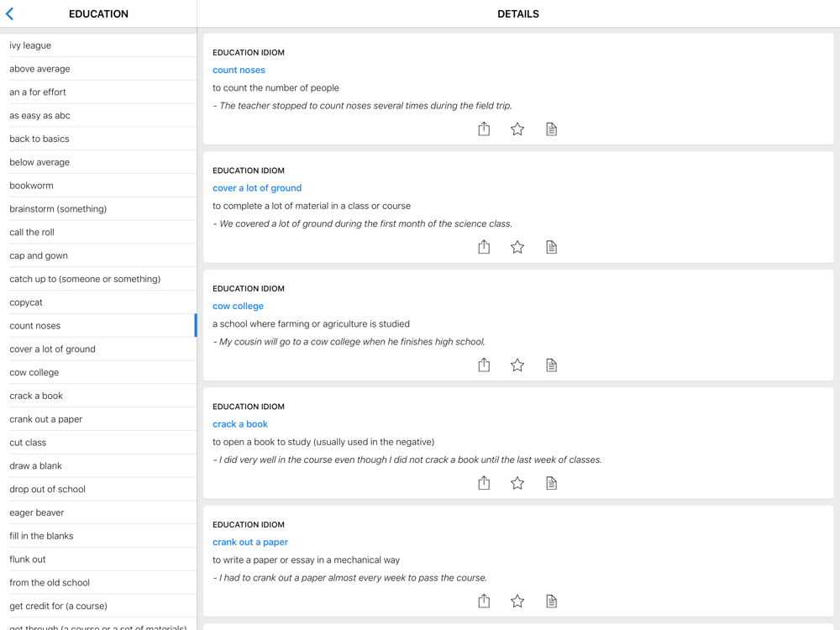Viewport: 840px width, 630px height.
Task: Share the 'crank out a paper' idiom
Action: click(x=484, y=601)
